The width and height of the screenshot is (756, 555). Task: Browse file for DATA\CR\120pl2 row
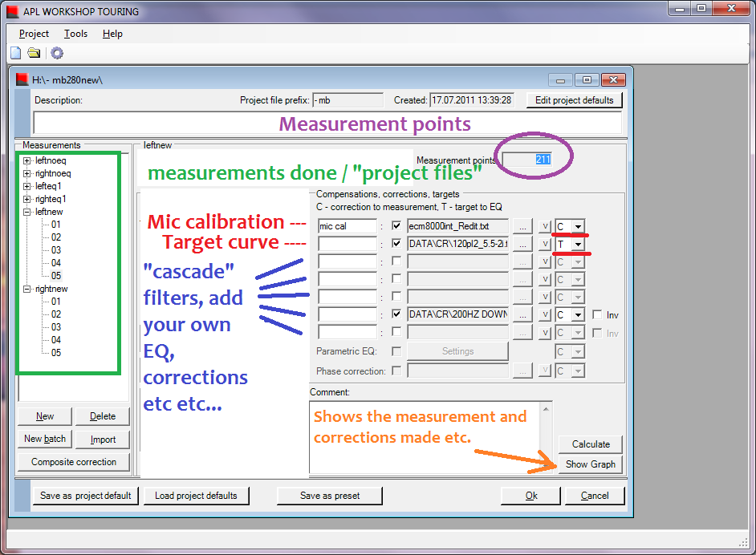(522, 245)
